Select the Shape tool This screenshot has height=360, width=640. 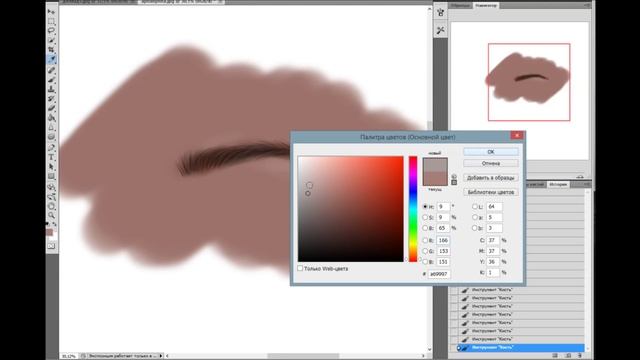pyautogui.click(x=51, y=176)
